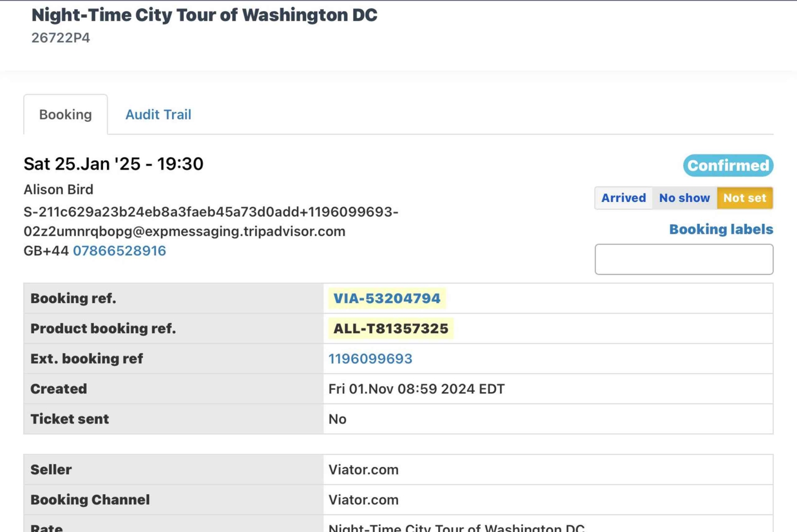Click the Created date value
The width and height of the screenshot is (797, 532).
click(417, 389)
